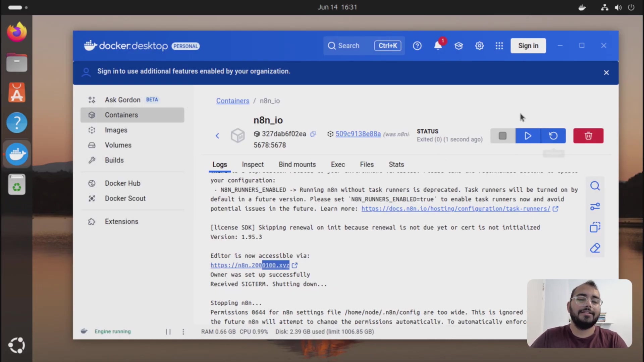Open the Settings gear icon
This screenshot has width=644, height=362.
pos(479,46)
